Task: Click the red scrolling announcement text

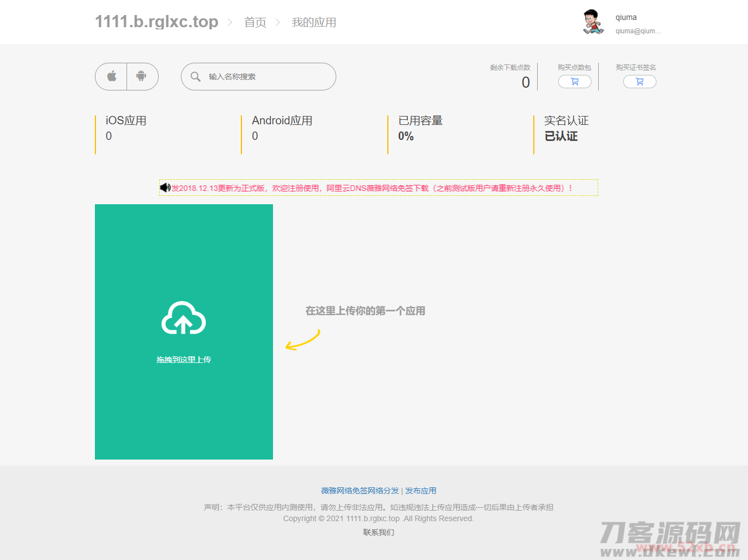Action: point(372,188)
